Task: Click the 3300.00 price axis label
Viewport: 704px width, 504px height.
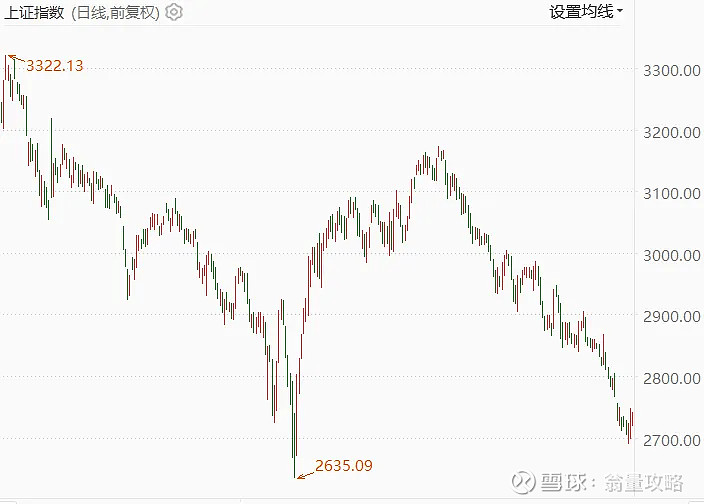Action: tap(672, 70)
